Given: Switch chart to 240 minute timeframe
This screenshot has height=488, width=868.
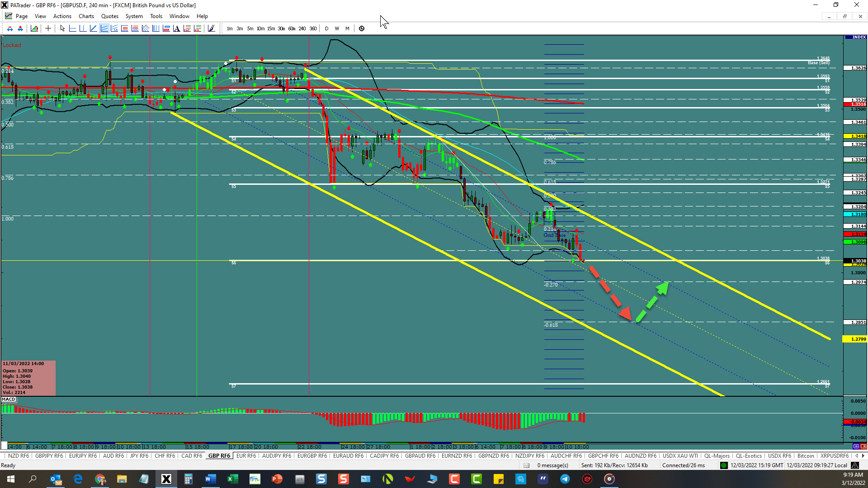Looking at the screenshot, I should tap(302, 28).
